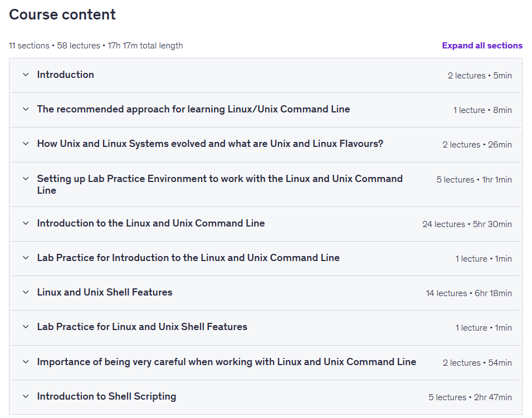Click the 24 lectures 5hr 30min label

click(x=467, y=224)
